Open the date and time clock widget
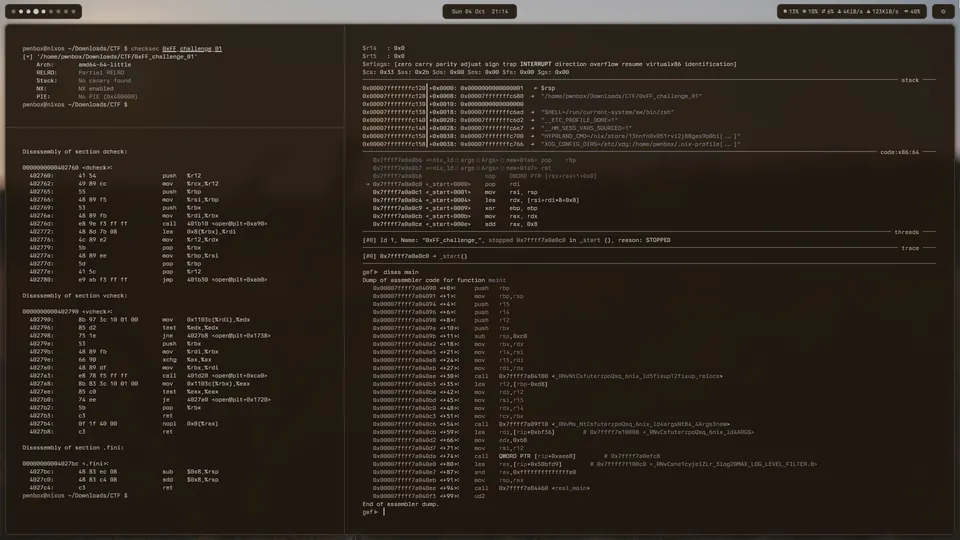 pos(479,12)
